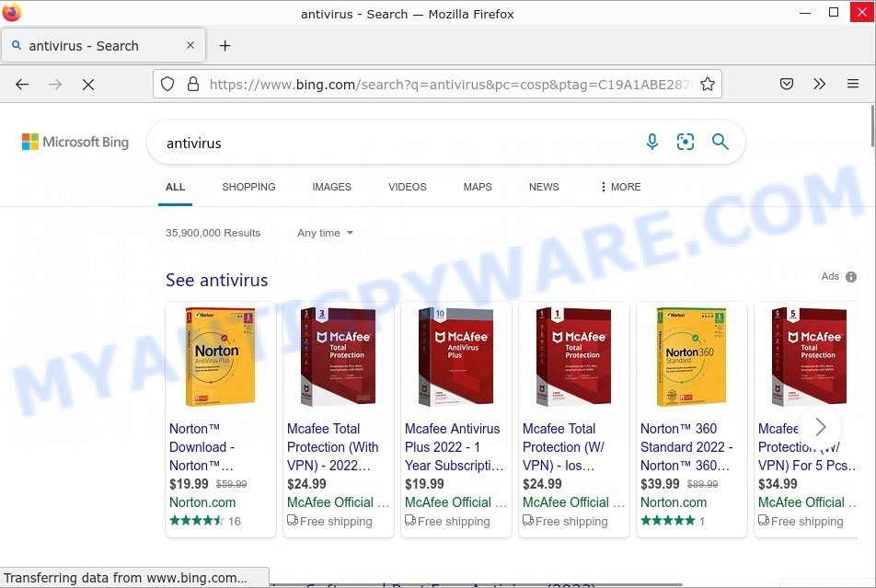Open Mcafee Total Protection (With VPN) link
This screenshot has width=876, height=588.
[333, 447]
